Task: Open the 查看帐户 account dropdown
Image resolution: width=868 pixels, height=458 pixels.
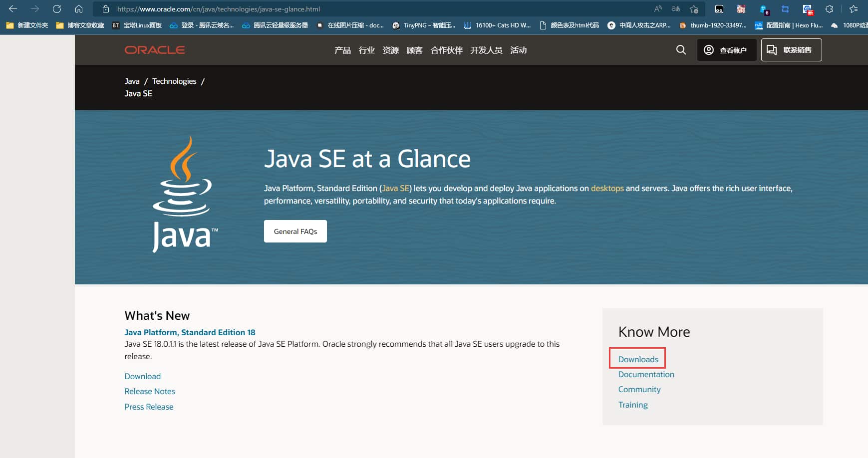Action: tap(726, 50)
